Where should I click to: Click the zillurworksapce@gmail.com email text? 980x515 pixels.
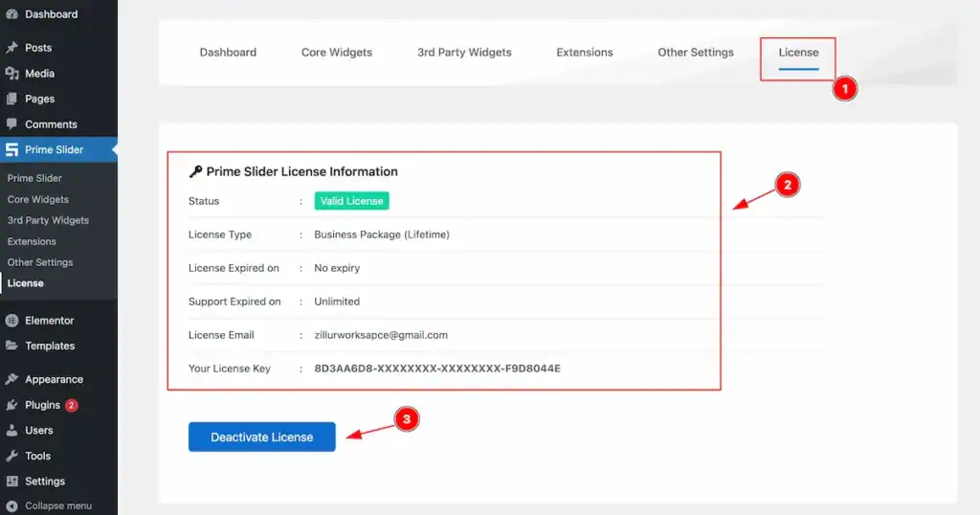point(381,335)
